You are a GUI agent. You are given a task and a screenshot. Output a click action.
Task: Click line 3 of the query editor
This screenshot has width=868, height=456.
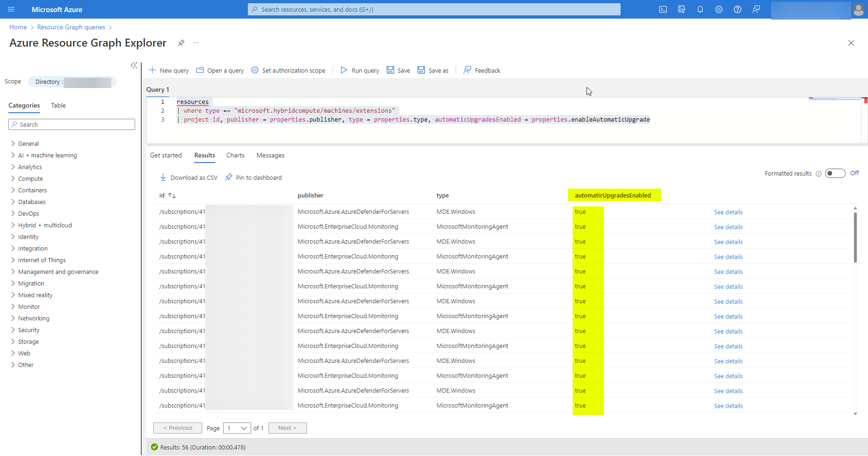pos(413,120)
